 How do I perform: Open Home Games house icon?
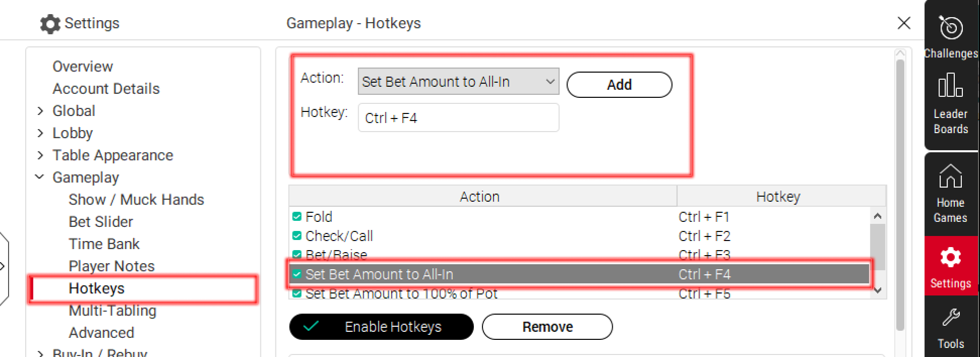point(951,176)
